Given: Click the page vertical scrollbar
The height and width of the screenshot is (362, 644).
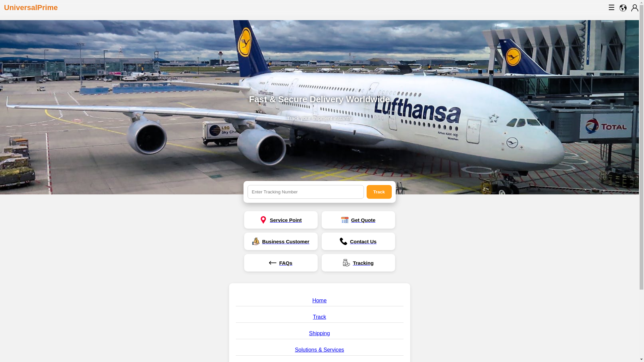Looking at the screenshot, I should coord(641,181).
